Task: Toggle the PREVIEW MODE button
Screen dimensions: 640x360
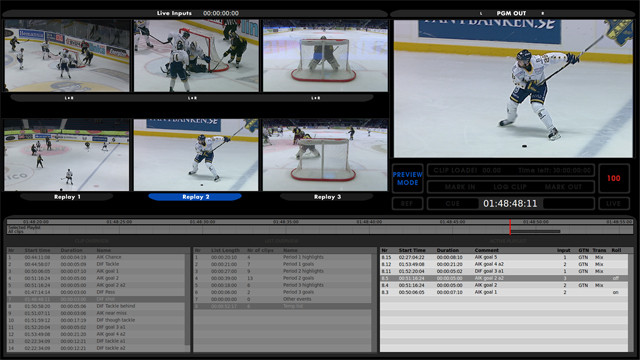Action: pos(407,178)
